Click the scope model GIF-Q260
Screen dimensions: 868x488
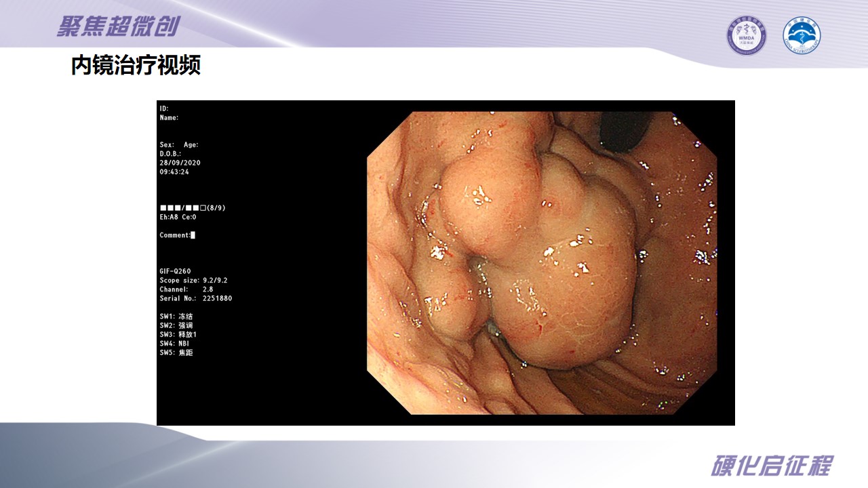tap(175, 271)
